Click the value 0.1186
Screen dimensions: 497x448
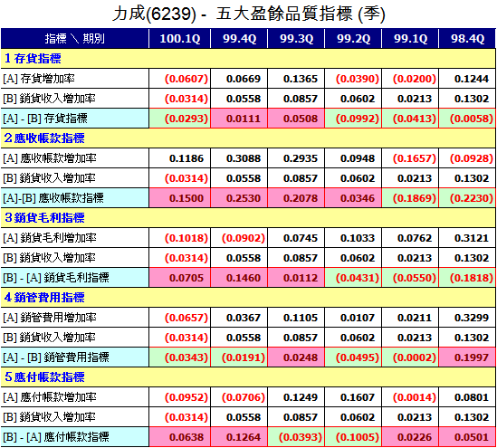point(186,158)
